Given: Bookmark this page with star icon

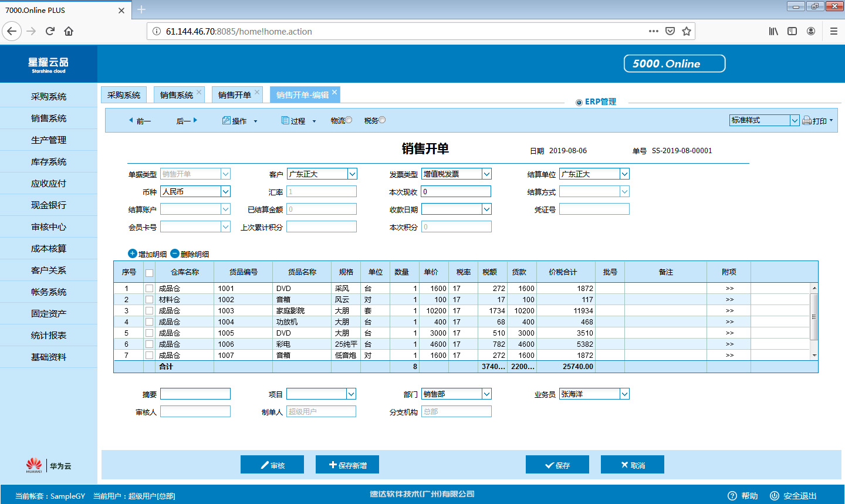Looking at the screenshot, I should 687,31.
